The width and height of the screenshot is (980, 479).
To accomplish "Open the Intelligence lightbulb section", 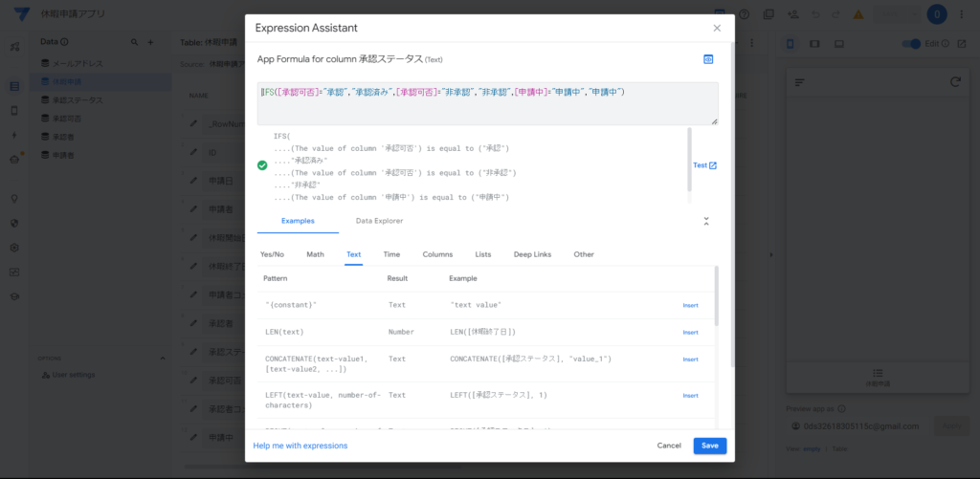I will [14, 199].
